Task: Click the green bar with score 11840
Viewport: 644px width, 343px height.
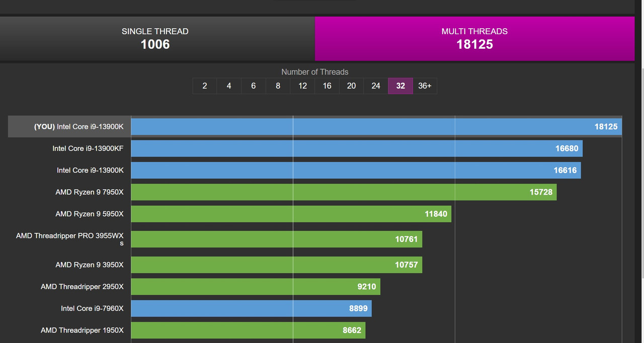Action: point(291,214)
